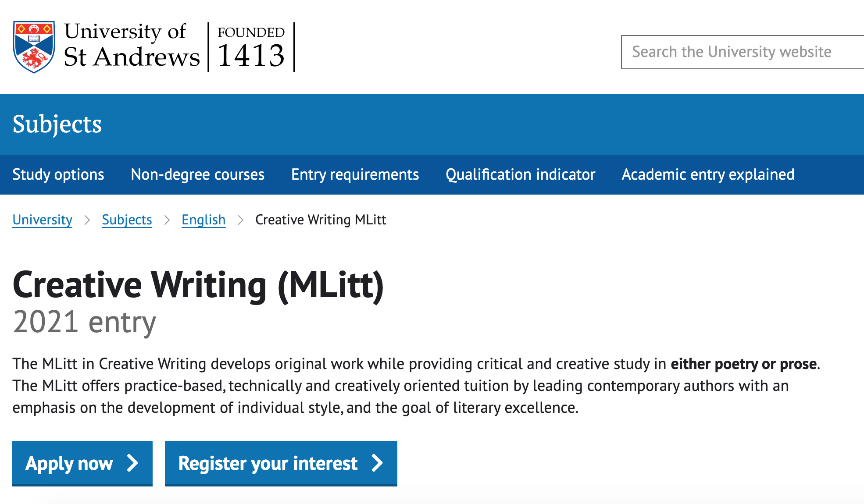Open the Study options menu item

pyautogui.click(x=58, y=174)
